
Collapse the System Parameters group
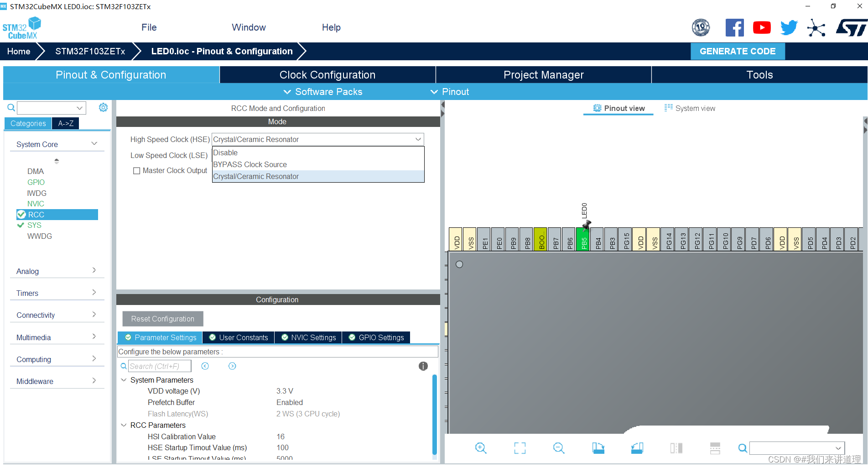point(124,380)
